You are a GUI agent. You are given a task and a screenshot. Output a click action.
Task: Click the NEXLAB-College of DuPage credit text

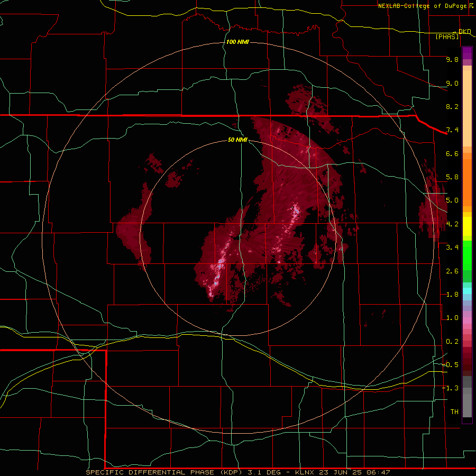click(x=423, y=6)
